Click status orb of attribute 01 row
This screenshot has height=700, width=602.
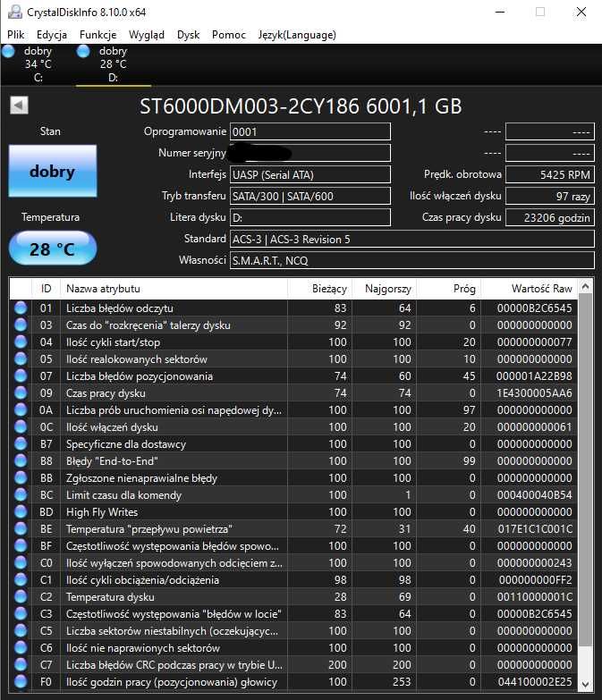pos(21,308)
